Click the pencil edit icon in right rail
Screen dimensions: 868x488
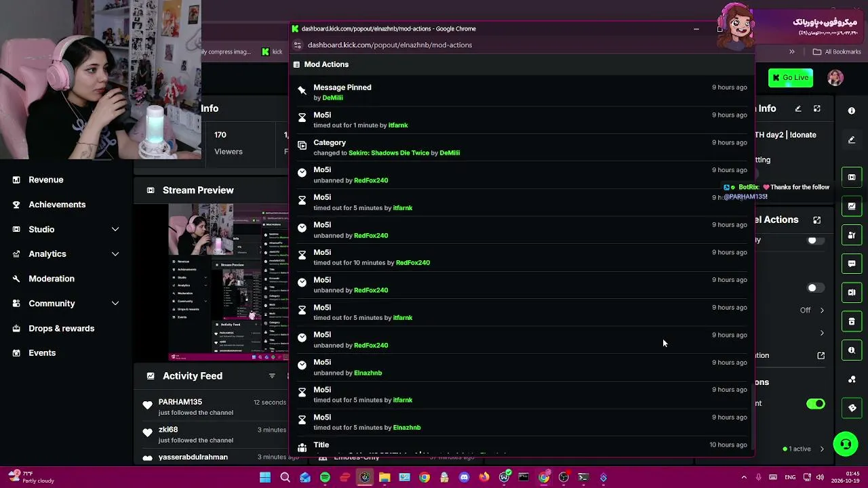pyautogui.click(x=852, y=140)
